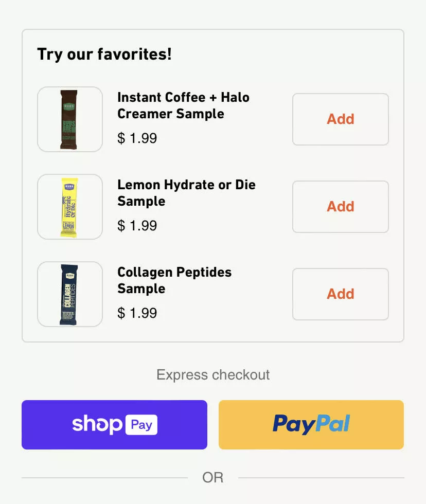Viewport: 426px width, 504px height.
Task: Click the Collagen Peptides sample $1.99 price
Action: 137,313
